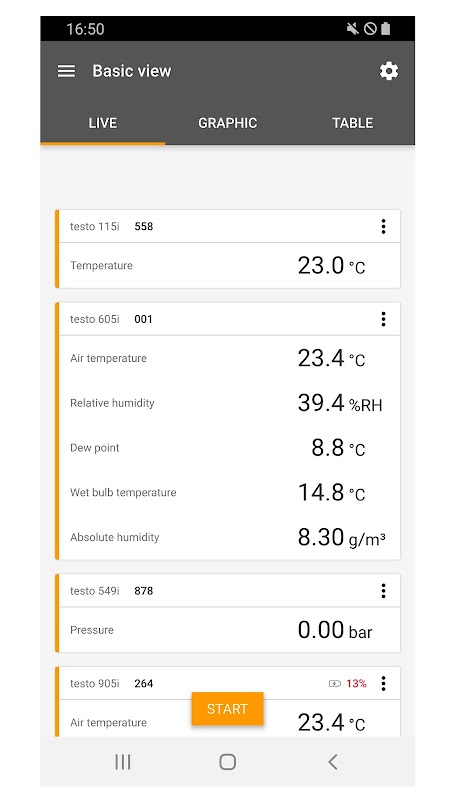Image resolution: width=450 pixels, height=800 pixels.
Task: Open settings via the gear icon
Action: 389,71
